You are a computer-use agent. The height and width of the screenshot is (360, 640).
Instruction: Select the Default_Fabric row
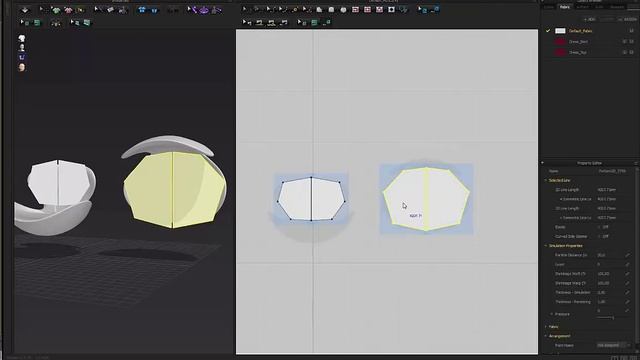point(590,31)
